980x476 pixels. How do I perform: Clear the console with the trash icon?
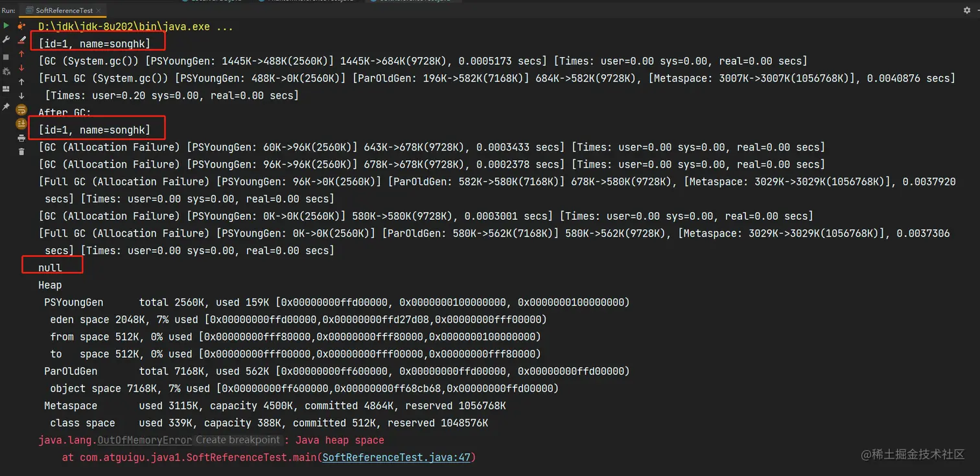(x=21, y=152)
